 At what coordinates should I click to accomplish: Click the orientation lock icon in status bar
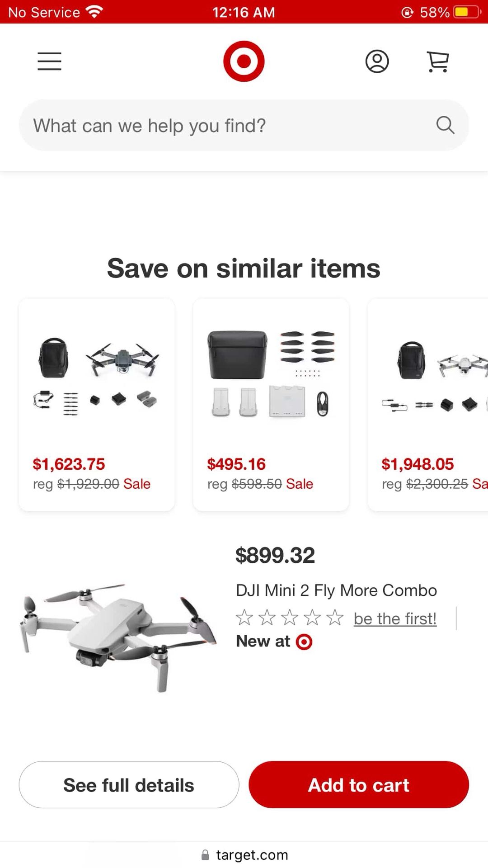407,12
